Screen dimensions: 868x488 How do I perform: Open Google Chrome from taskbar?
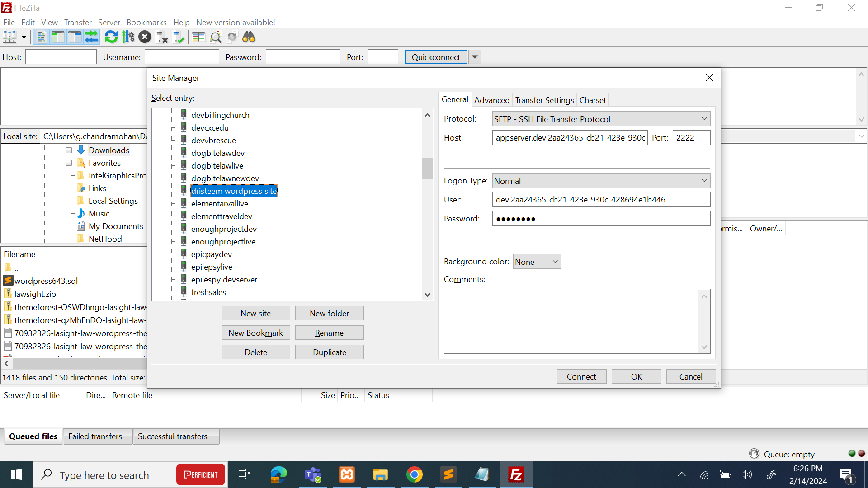(x=414, y=474)
